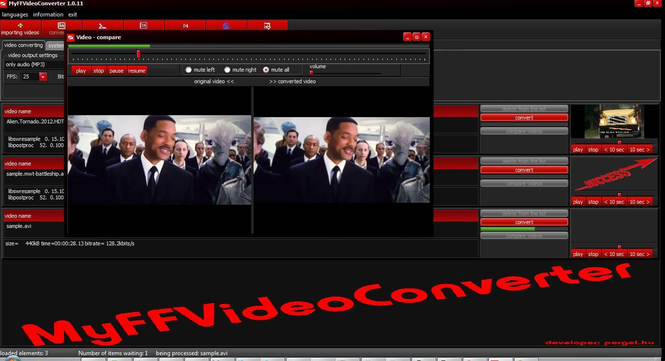Click convert for the Alien.Tornado video
The width and height of the screenshot is (665, 361).
pyautogui.click(x=524, y=118)
